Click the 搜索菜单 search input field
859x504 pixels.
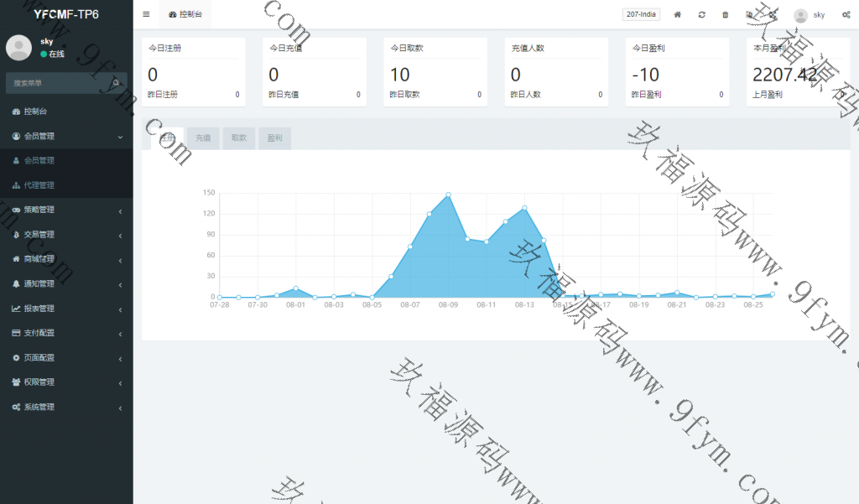pyautogui.click(x=55, y=83)
